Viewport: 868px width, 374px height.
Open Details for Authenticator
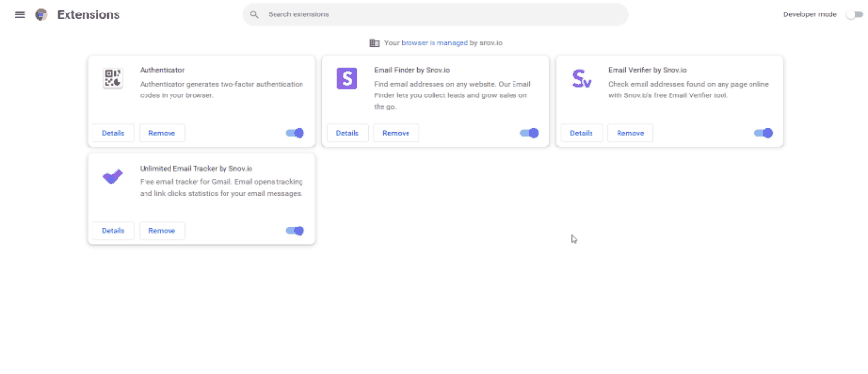pos(113,133)
